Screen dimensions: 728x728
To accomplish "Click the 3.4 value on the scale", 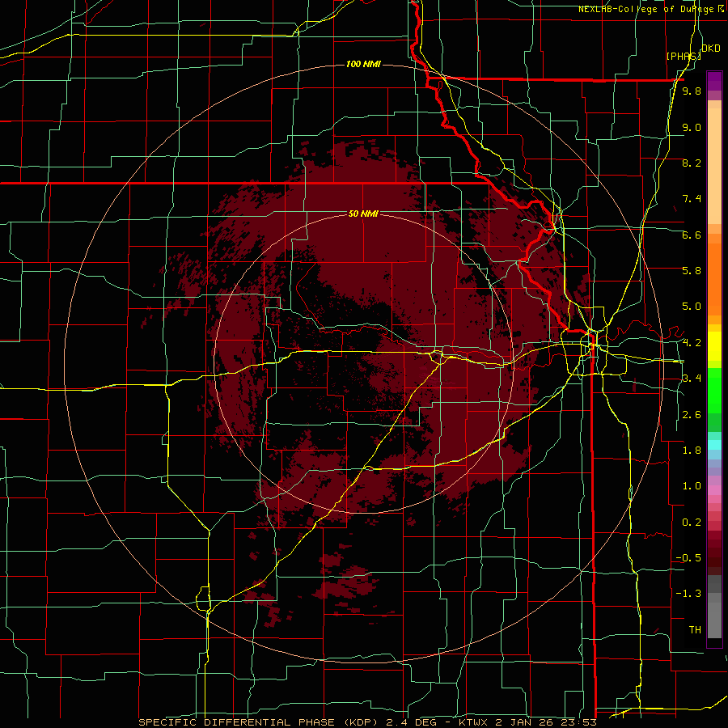I will click(692, 379).
